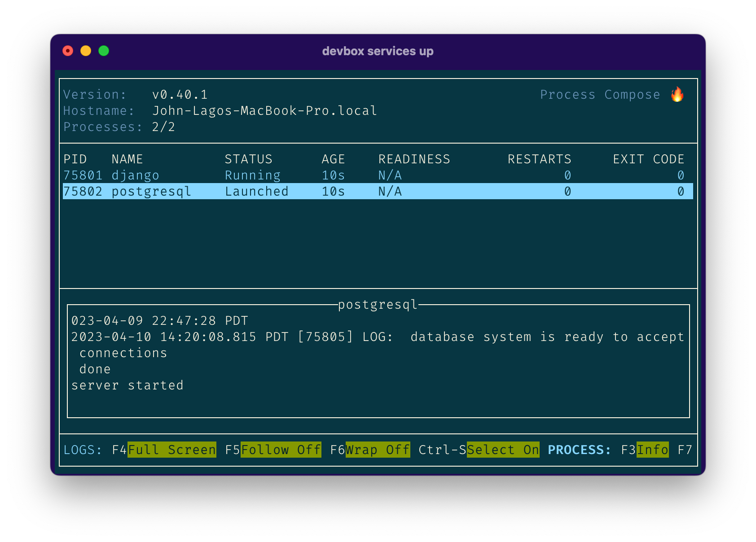
Task: Select the django process row name
Action: click(x=135, y=175)
